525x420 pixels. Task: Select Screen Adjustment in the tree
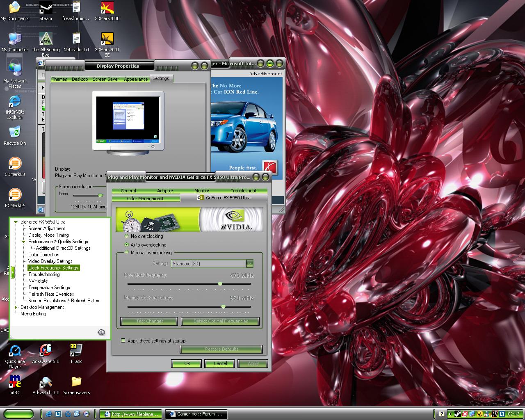[46, 228]
